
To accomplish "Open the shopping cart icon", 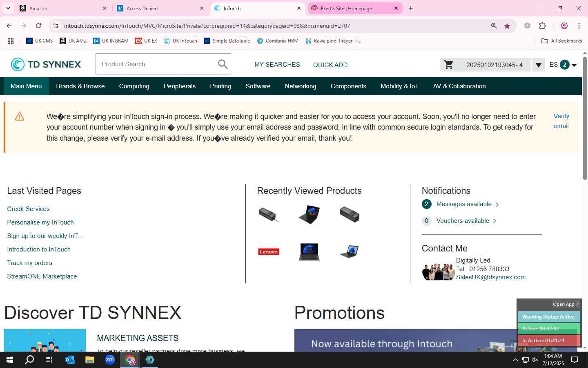I will click(x=448, y=65).
